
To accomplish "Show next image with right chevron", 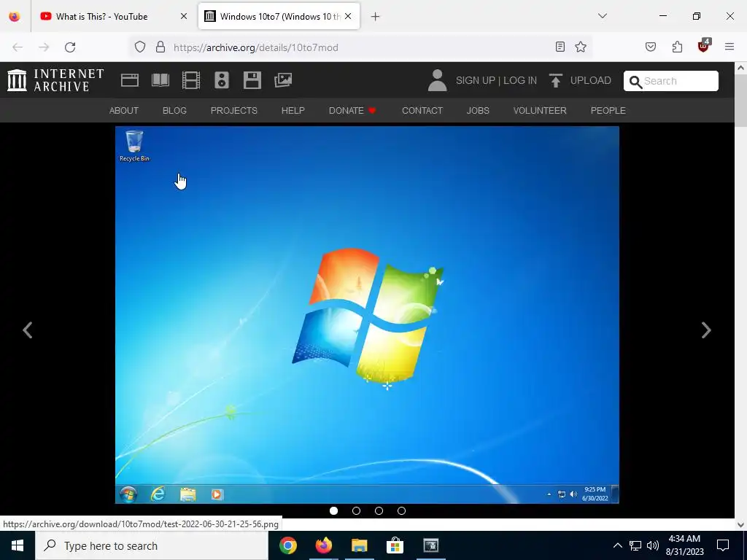I will click(x=706, y=330).
